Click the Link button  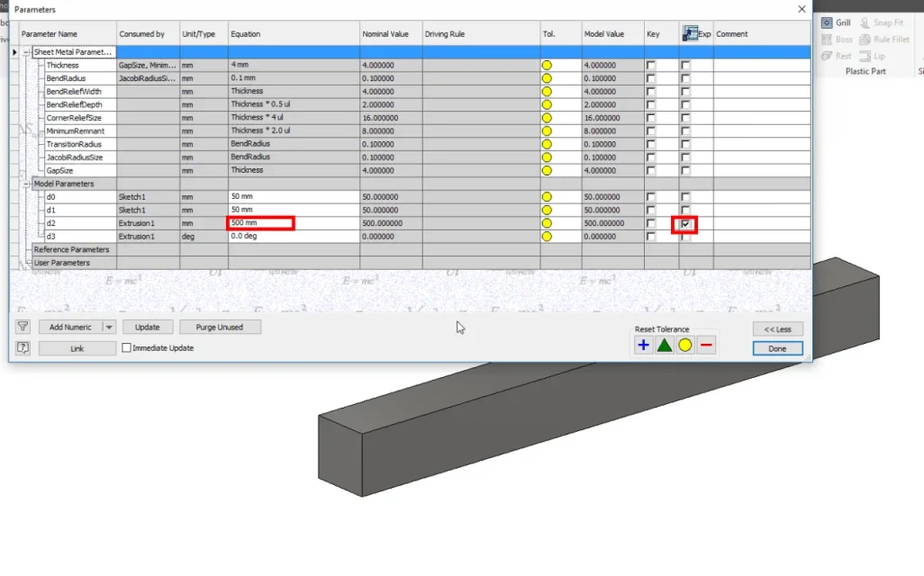coord(77,348)
